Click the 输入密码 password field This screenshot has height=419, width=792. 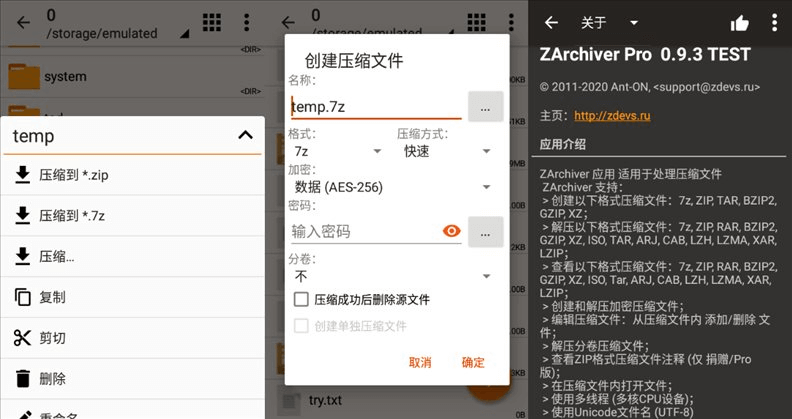[362, 231]
